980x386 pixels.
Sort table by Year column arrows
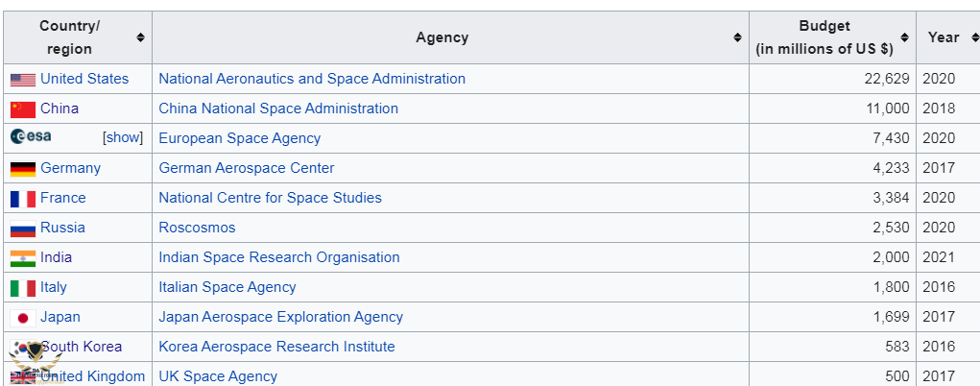[975, 37]
